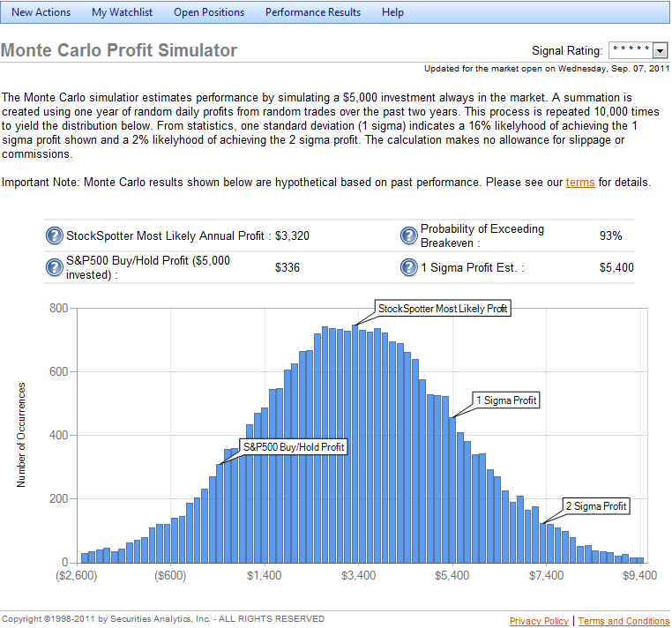Open the Open Positions menu item
The image size is (672, 628).
click(209, 12)
